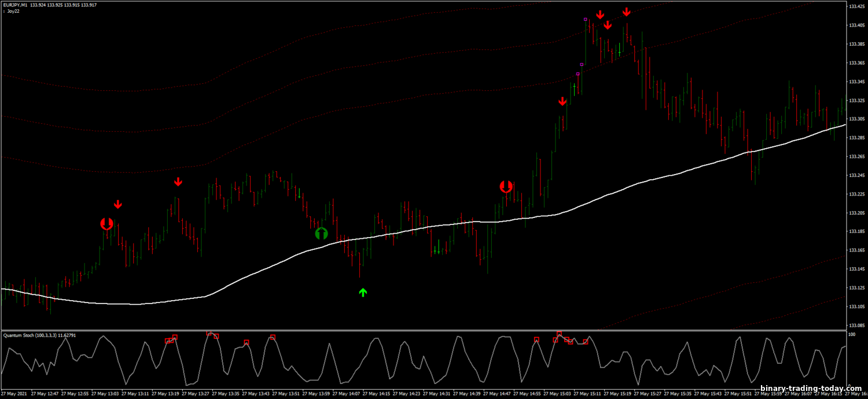The image size is (868, 399).
Task: Click the 27 May 12:47 time label
Action: (44, 394)
